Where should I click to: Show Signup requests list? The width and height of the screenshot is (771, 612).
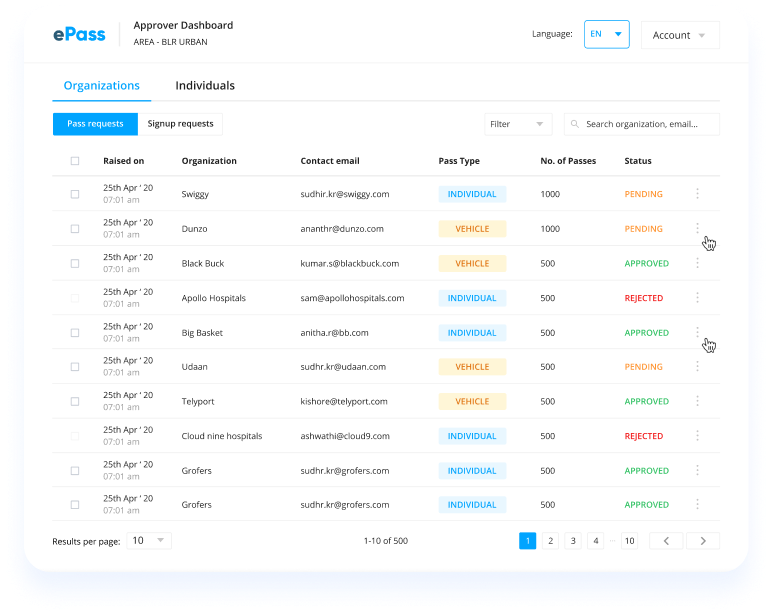pos(180,124)
